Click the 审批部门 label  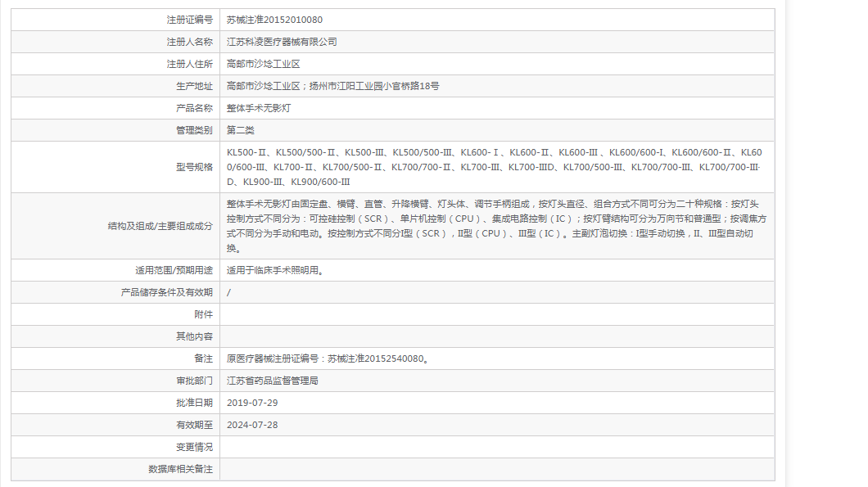(x=194, y=381)
